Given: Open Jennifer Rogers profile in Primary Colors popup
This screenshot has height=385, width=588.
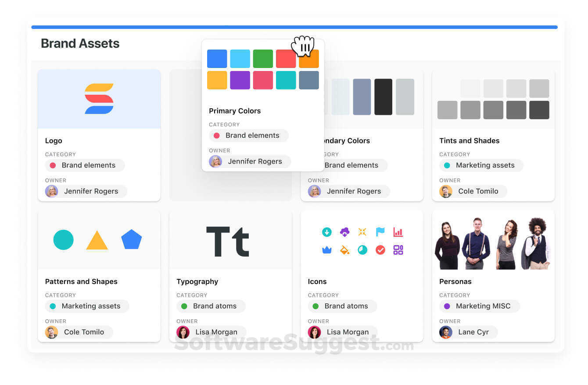Looking at the screenshot, I should (248, 161).
